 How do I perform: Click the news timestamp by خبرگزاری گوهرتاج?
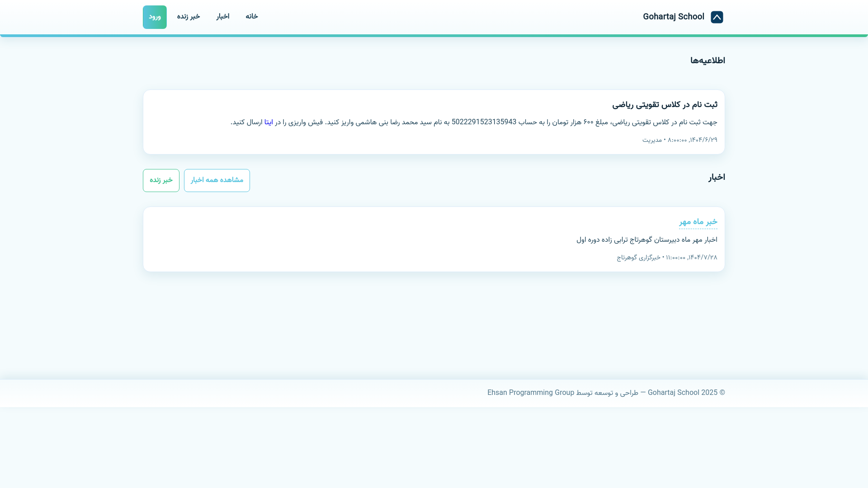coord(666,258)
